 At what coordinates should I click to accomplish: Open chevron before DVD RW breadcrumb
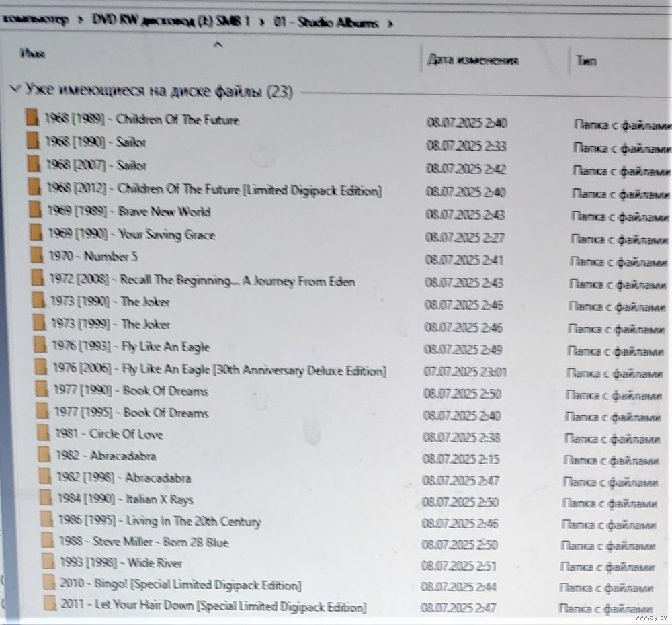click(x=80, y=20)
